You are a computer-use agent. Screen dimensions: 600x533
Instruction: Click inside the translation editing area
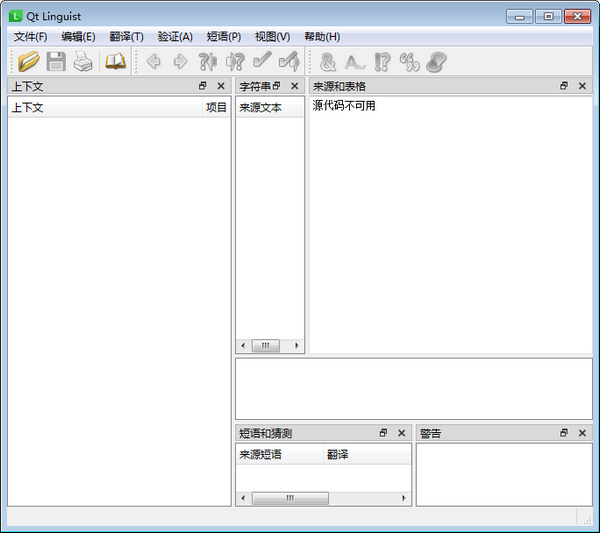click(x=414, y=389)
